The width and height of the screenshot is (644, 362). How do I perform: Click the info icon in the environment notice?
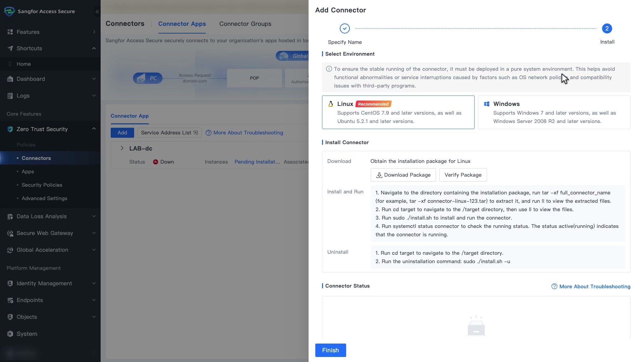[329, 69]
